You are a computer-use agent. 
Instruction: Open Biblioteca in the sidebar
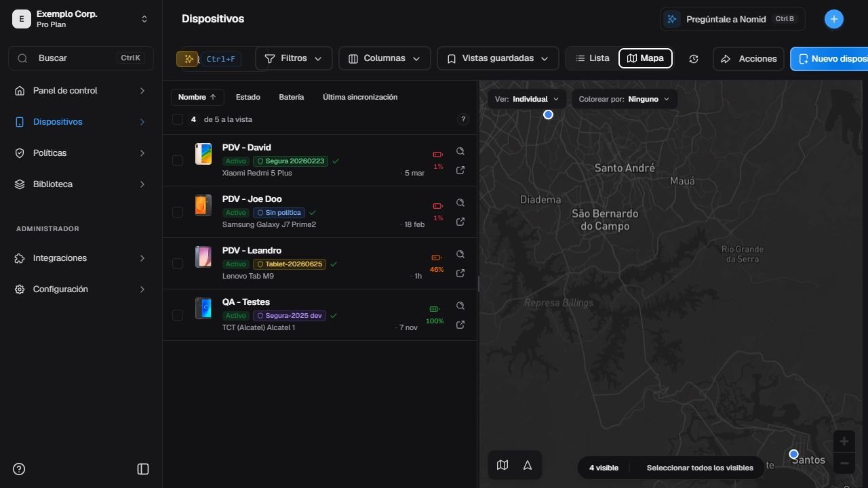click(81, 184)
